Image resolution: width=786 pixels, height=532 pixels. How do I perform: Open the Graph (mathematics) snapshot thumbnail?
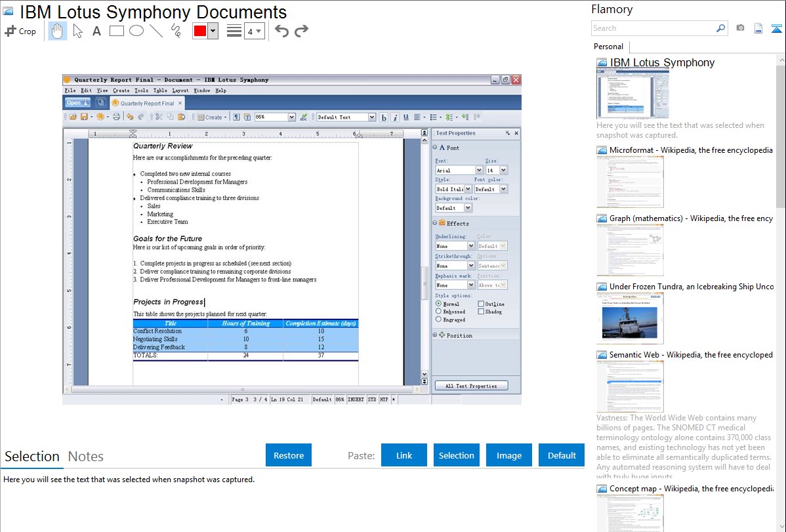click(x=630, y=250)
